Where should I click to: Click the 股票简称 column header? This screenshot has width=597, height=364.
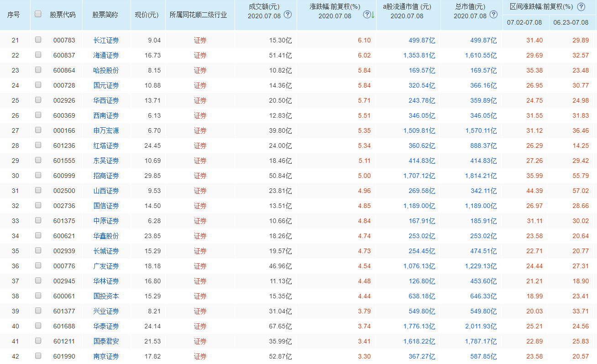(105, 15)
